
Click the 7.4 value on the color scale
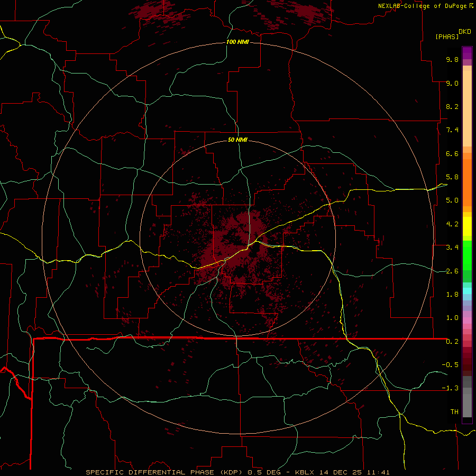click(x=452, y=130)
